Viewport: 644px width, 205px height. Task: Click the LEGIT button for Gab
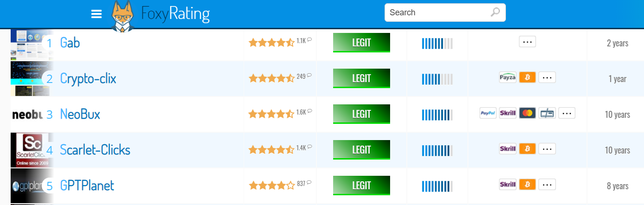click(361, 43)
